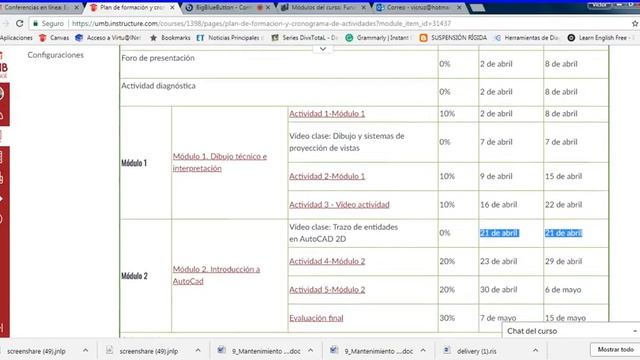The width and height of the screenshot is (640, 360).
Task: Open the Canvas bookmark
Action: (54, 38)
